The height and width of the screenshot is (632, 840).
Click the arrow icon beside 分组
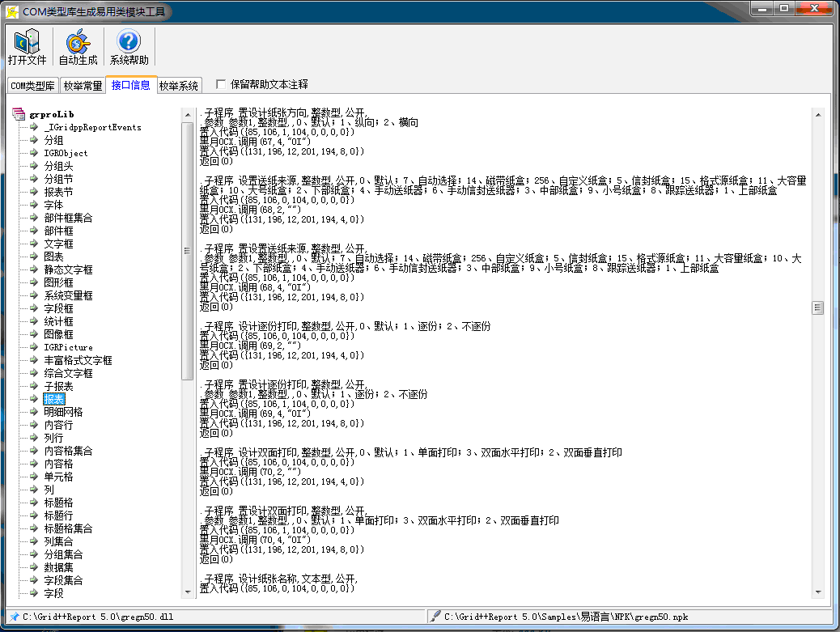(x=34, y=140)
